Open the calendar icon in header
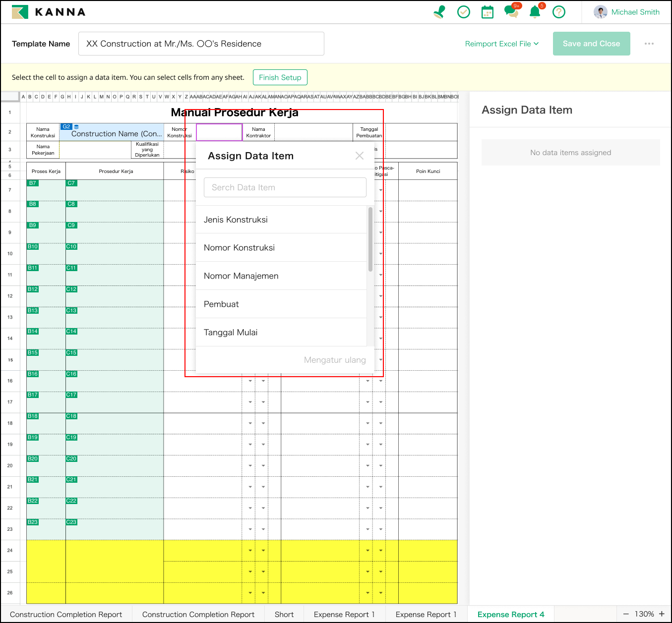 coord(488,12)
